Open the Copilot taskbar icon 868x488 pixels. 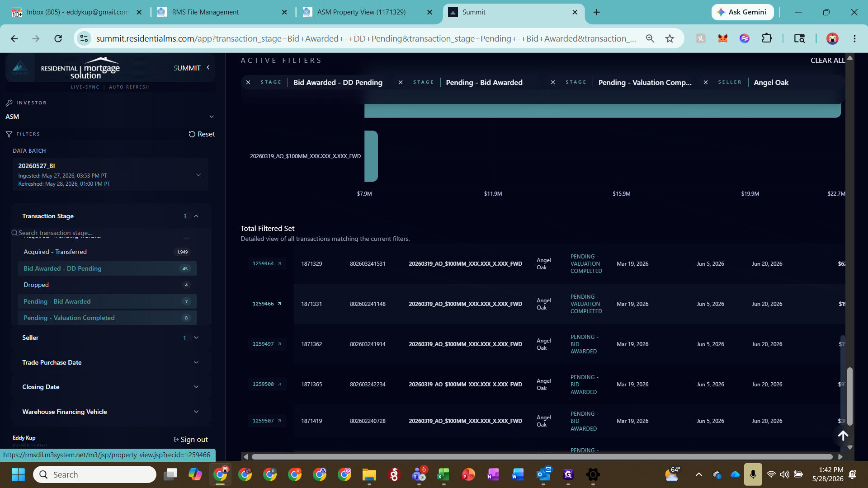[x=195, y=474]
